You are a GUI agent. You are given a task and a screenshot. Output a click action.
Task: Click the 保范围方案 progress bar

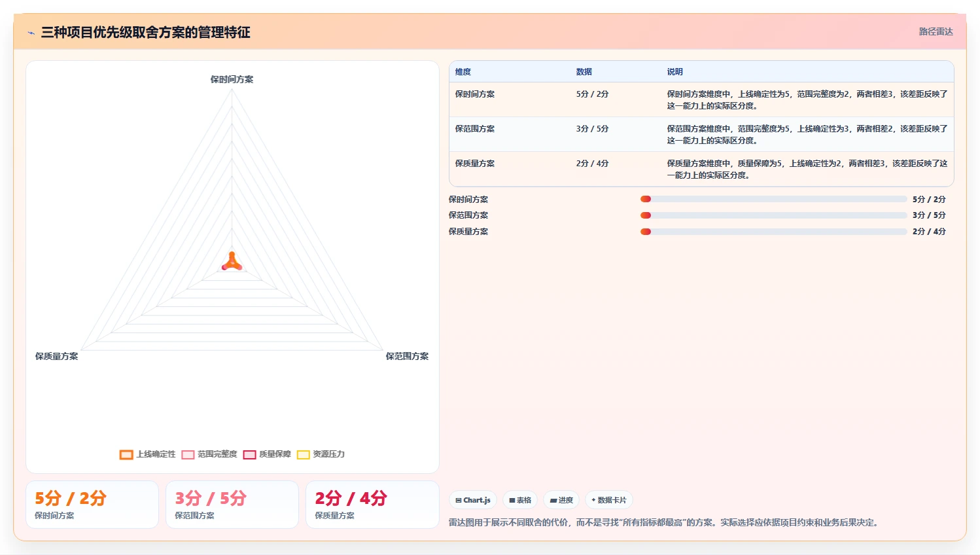click(x=774, y=215)
